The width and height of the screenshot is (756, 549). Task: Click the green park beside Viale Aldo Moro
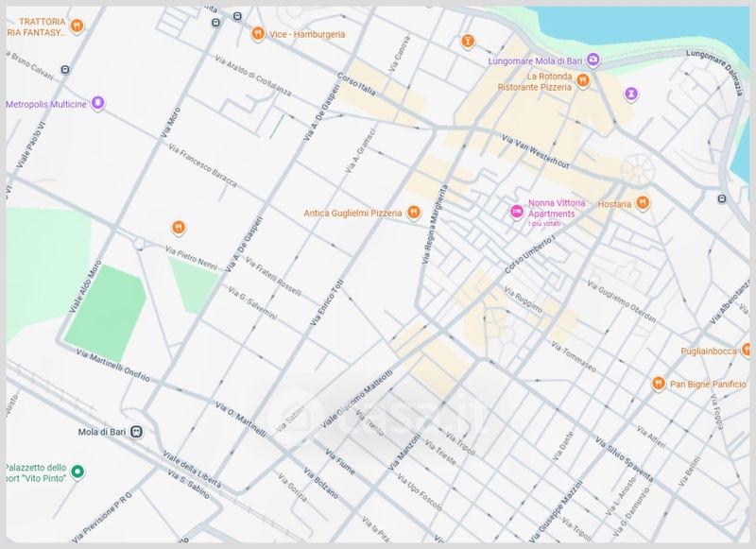coord(104,305)
